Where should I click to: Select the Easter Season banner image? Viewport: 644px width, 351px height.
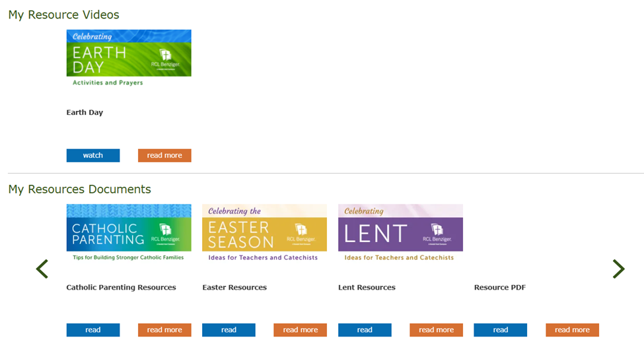point(264,232)
